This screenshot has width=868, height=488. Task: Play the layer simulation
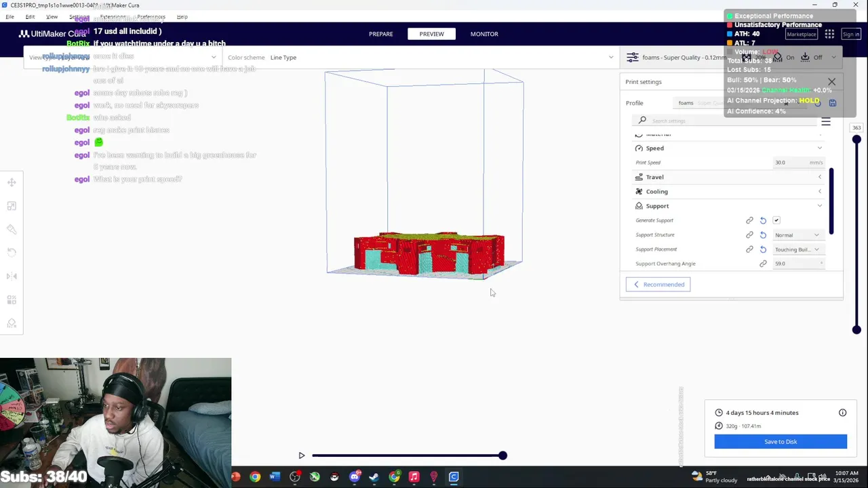(302, 455)
